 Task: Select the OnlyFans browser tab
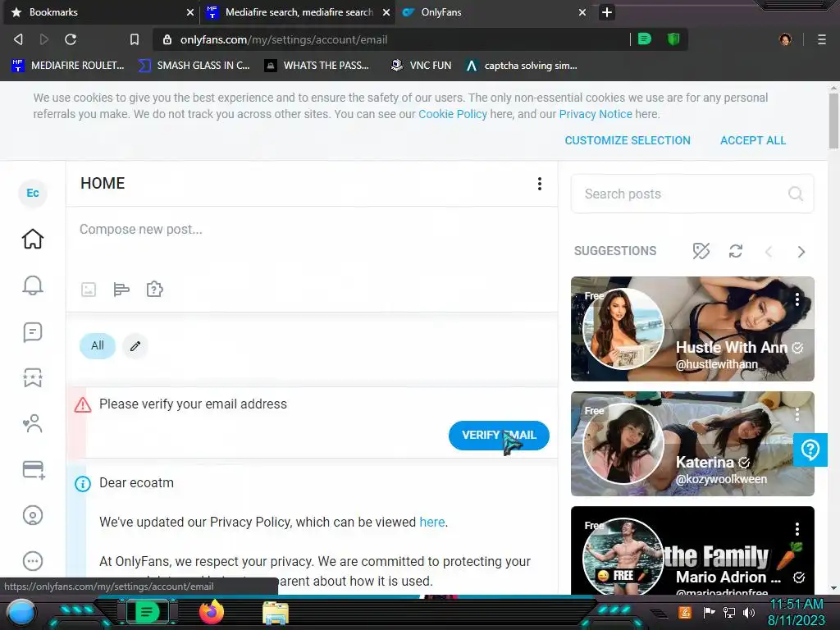493,12
